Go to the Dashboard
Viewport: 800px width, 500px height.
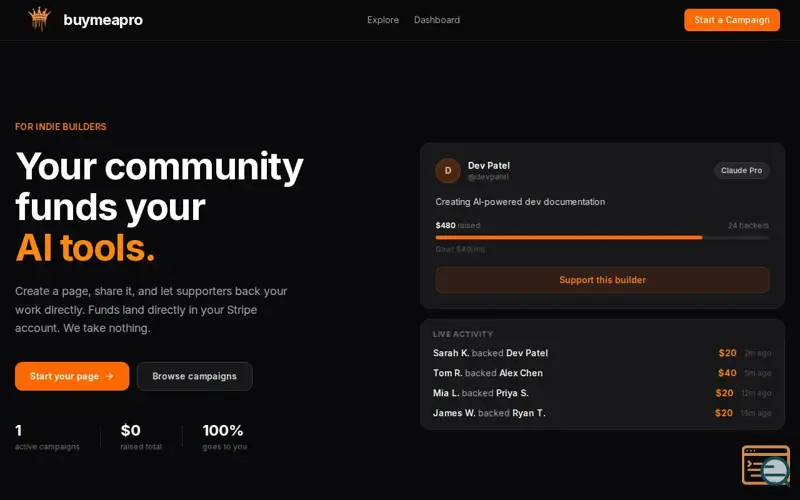click(x=437, y=20)
